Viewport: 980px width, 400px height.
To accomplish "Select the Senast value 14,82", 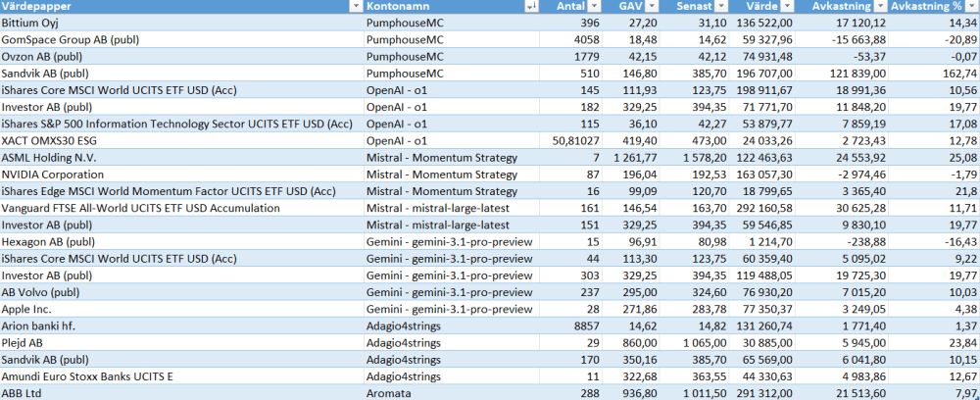I will coord(695,326).
